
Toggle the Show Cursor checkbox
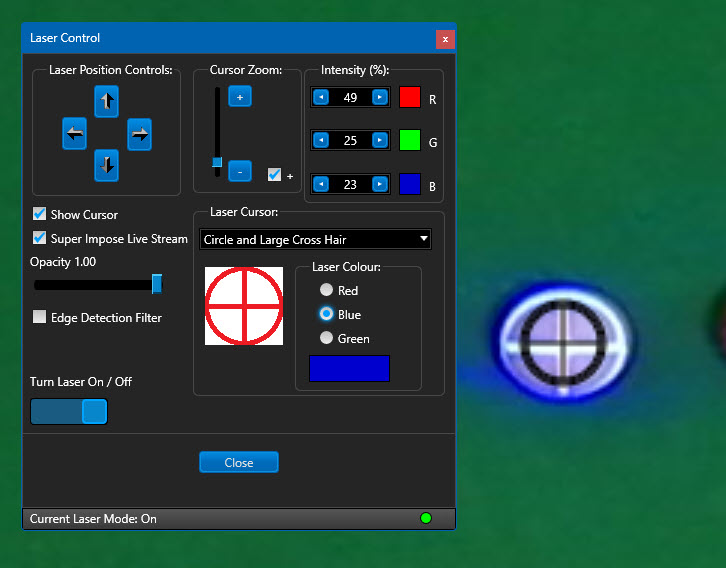click(x=40, y=214)
